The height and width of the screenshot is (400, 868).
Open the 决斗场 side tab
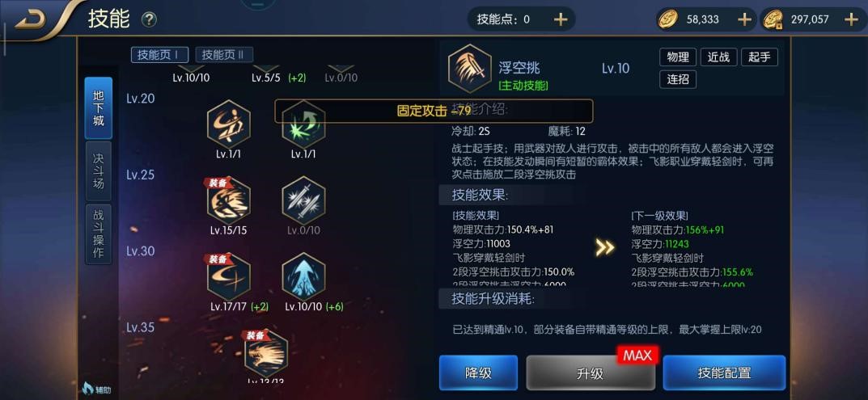[x=99, y=171]
